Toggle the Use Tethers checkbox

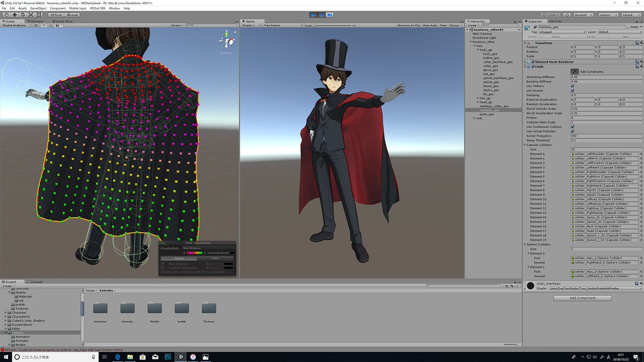573,86
